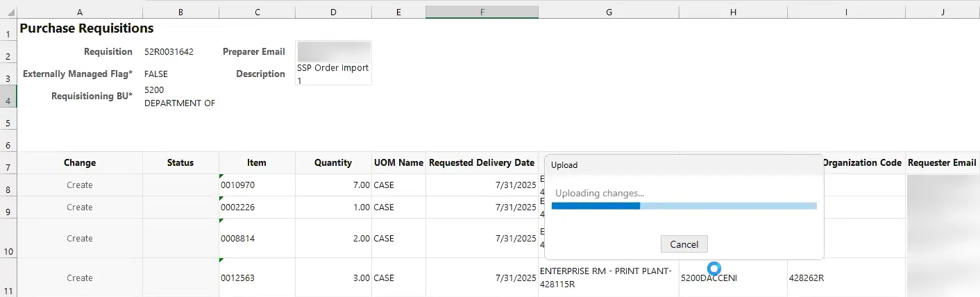Select item cell 0010970
The width and height of the screenshot is (980, 297).
click(x=257, y=185)
